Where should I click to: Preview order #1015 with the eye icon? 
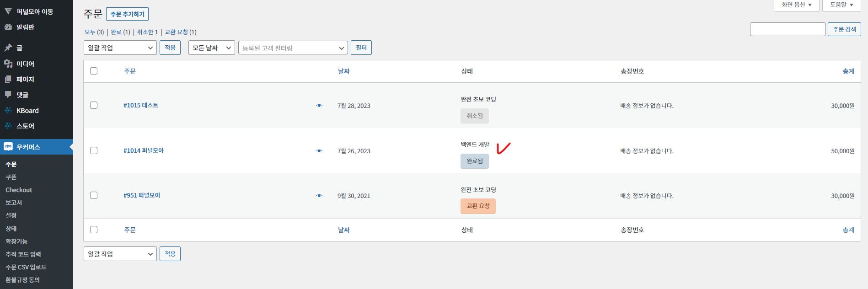tap(319, 106)
